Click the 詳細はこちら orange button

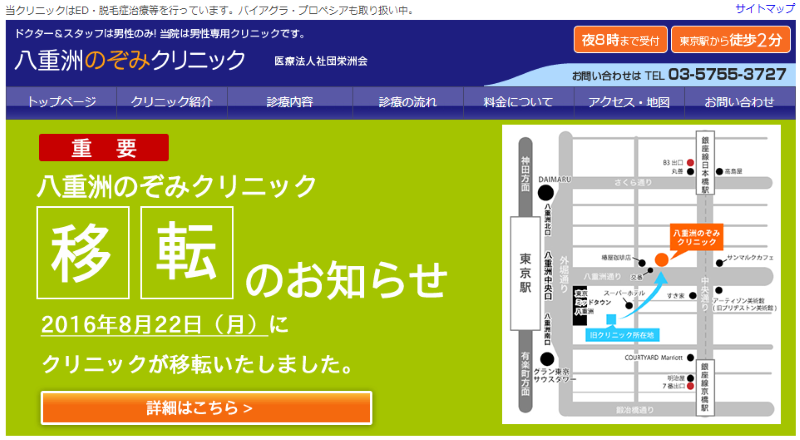[206, 408]
